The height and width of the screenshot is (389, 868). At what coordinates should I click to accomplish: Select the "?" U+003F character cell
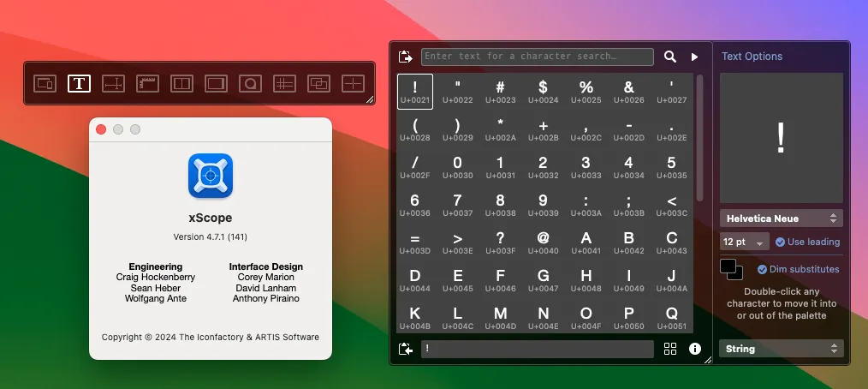501,242
